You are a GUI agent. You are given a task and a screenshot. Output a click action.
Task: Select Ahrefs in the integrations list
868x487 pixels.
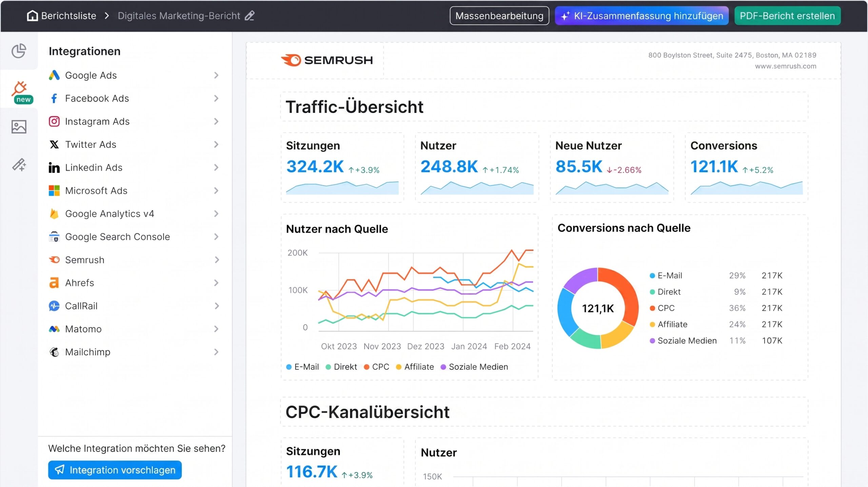135,283
